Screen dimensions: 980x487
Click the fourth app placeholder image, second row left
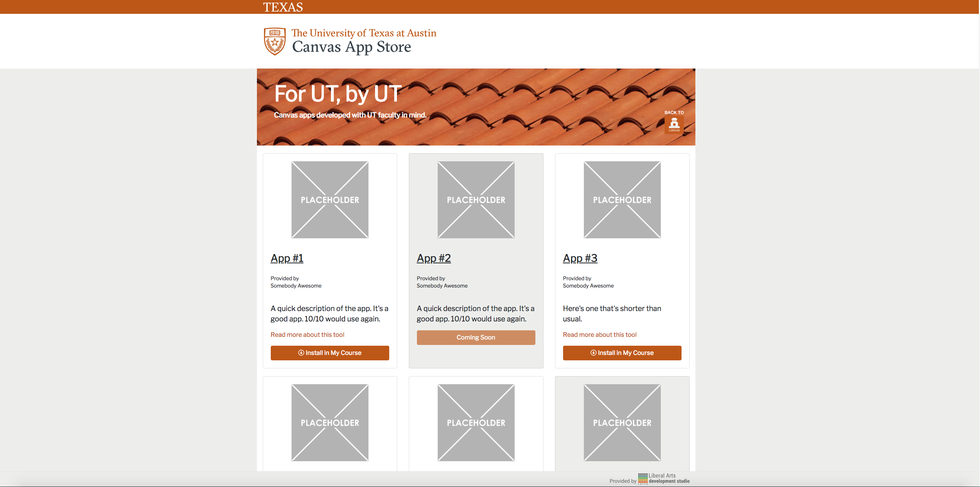pyautogui.click(x=330, y=423)
